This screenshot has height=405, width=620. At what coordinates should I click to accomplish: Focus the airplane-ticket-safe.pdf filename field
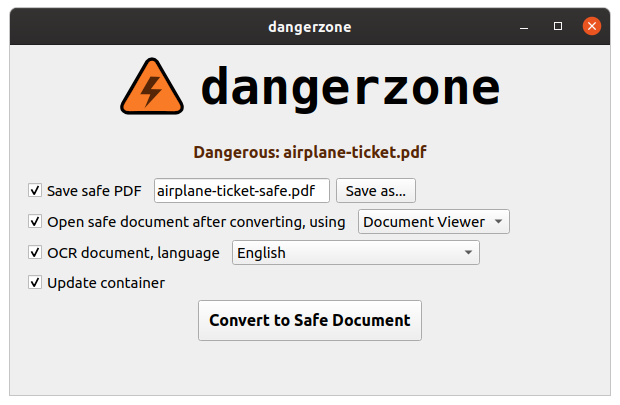[x=242, y=191]
